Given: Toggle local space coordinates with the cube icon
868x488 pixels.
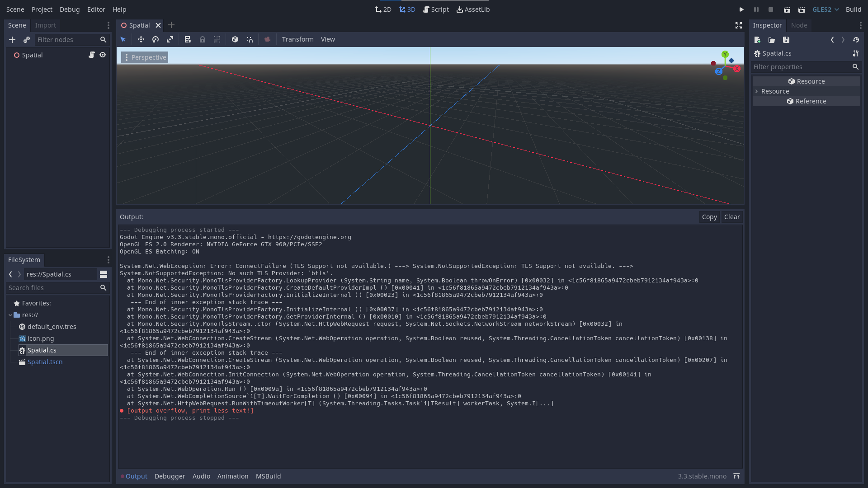Looking at the screenshot, I should [x=235, y=39].
